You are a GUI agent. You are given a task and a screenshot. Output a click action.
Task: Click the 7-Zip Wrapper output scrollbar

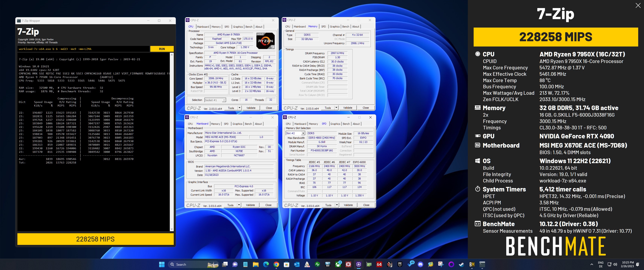pyautogui.click(x=171, y=142)
